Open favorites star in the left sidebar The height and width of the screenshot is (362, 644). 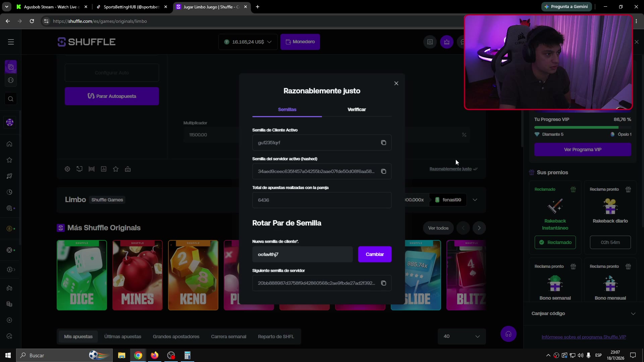click(9, 160)
